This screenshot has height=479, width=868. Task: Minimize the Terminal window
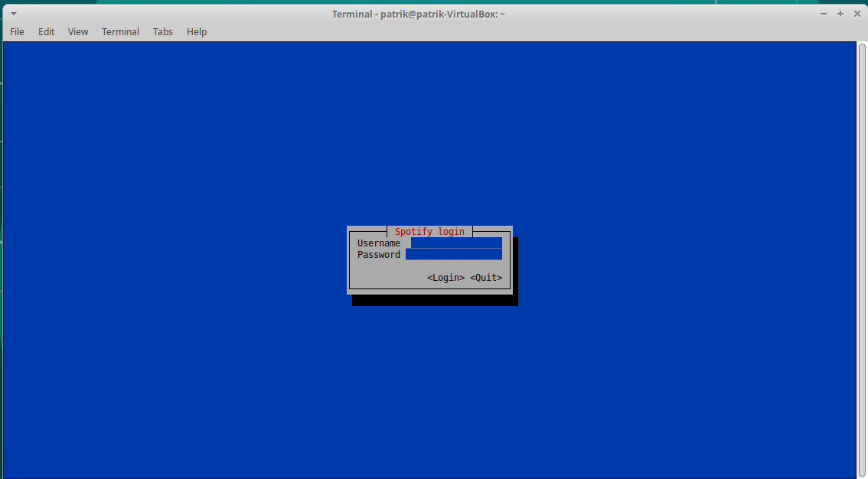click(x=824, y=14)
